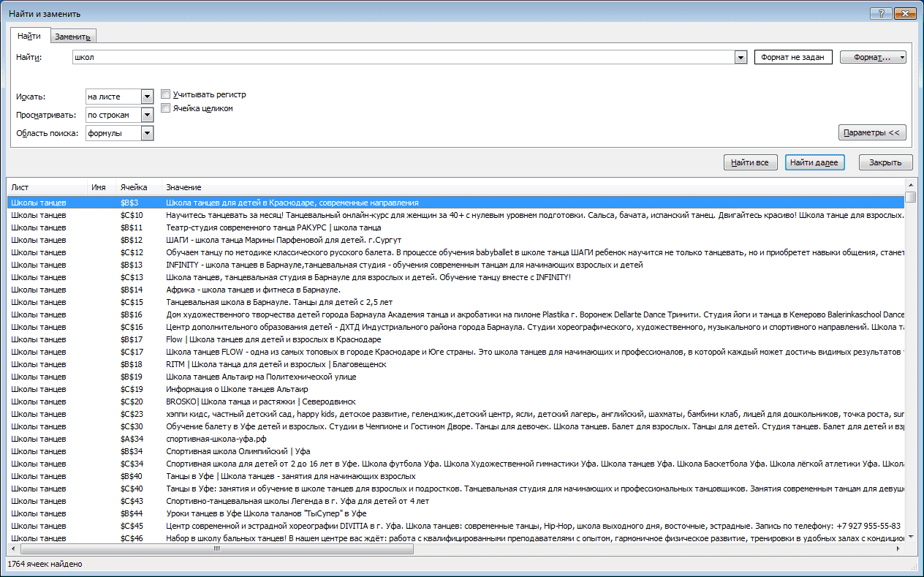The height and width of the screenshot is (577, 924).
Task: Click results list vertical scrollbar down arrow
Action: tap(910, 538)
